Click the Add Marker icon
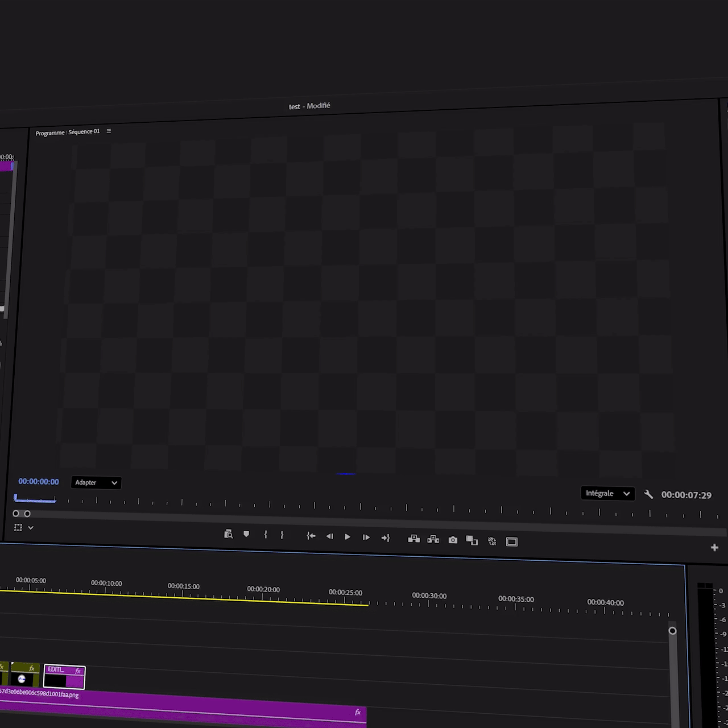The image size is (728, 728). [x=246, y=535]
